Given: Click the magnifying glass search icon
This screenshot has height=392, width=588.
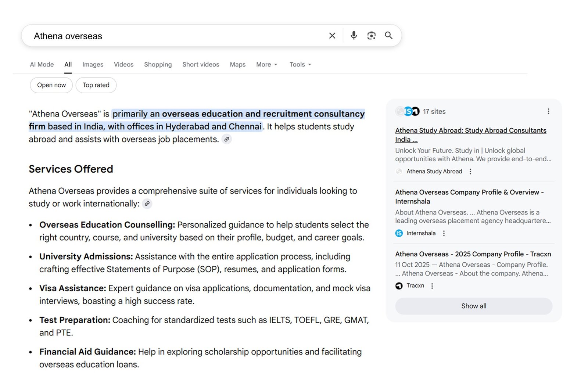Looking at the screenshot, I should tap(388, 36).
